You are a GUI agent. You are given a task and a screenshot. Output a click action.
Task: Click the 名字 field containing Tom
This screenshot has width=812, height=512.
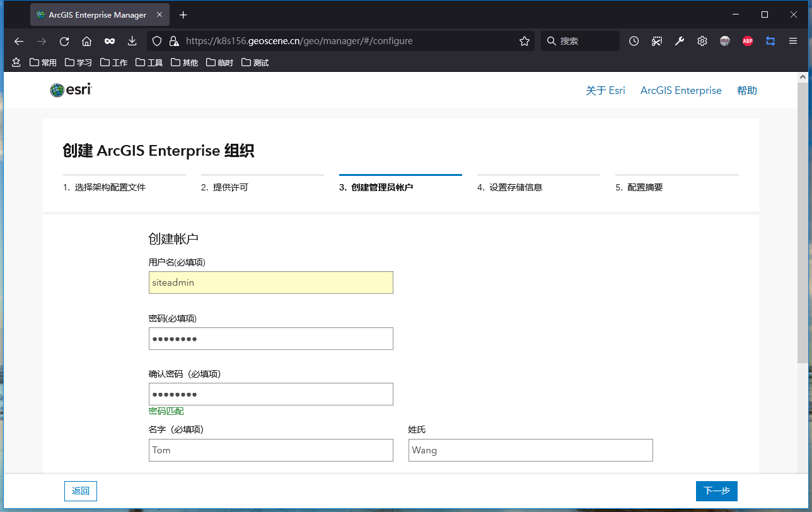[x=271, y=450]
